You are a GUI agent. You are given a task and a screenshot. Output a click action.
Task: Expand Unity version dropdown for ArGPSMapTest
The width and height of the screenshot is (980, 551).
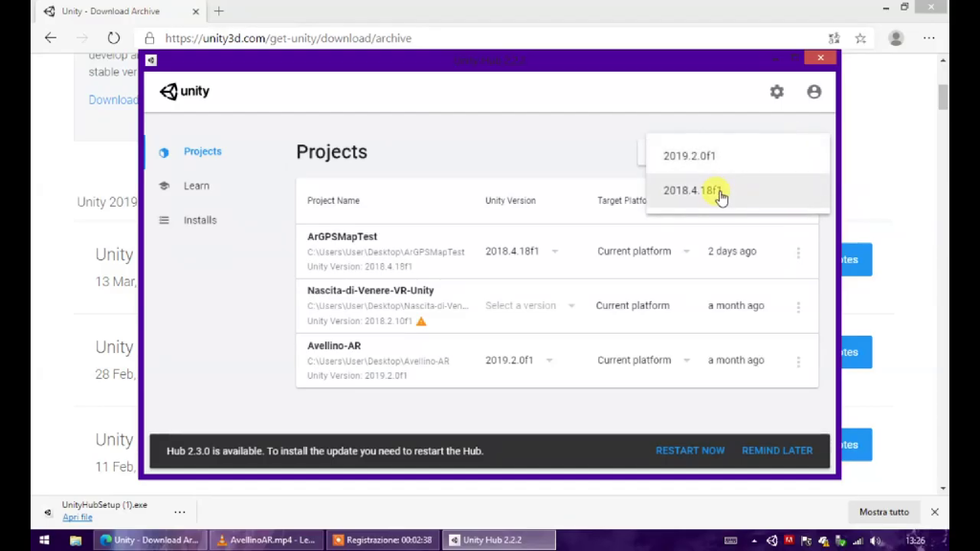click(554, 252)
